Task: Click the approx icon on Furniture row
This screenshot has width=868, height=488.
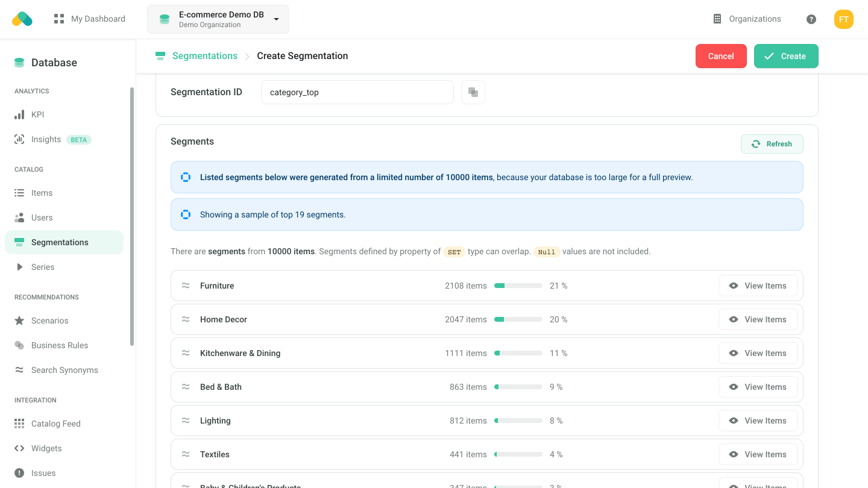Action: (x=186, y=286)
